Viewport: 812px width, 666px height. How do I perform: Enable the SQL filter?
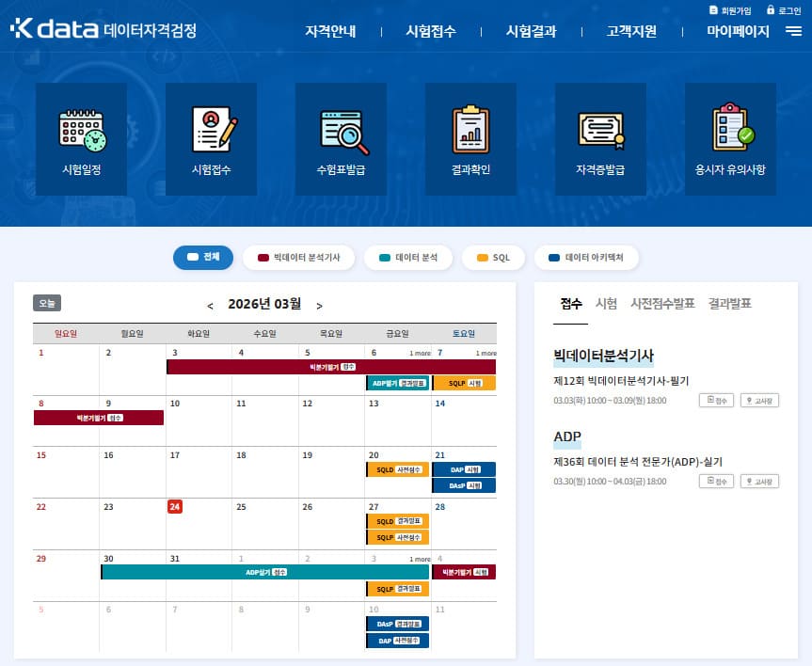(x=493, y=257)
